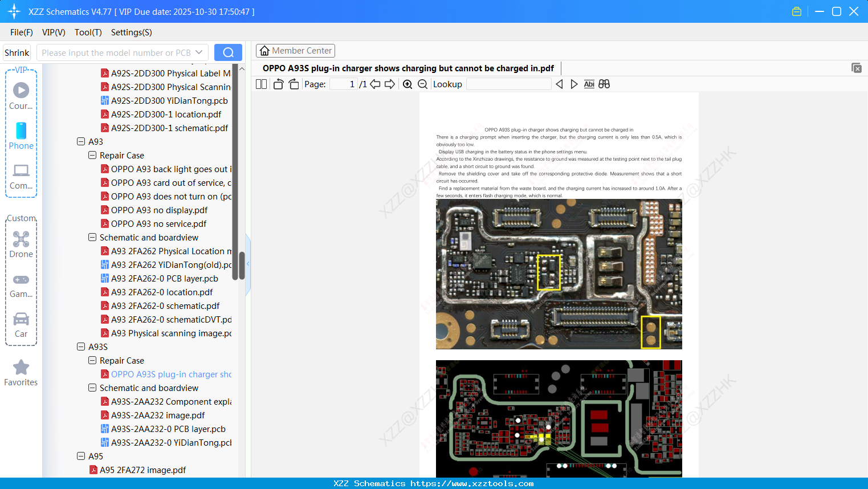Click the Lookup text field
Viewport: 868px width, 489px height.
pos(508,84)
